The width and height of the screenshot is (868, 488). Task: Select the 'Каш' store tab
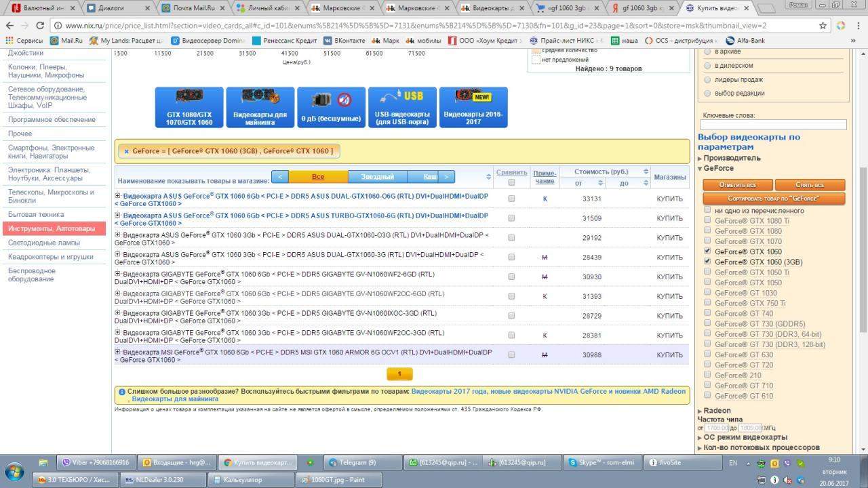(x=423, y=176)
